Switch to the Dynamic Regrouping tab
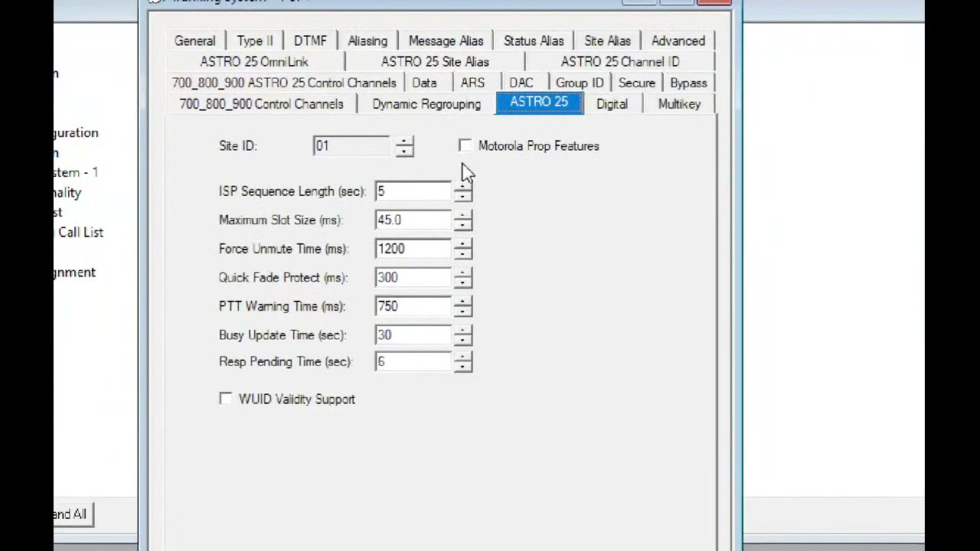Viewport: 980px width, 551px height. pyautogui.click(x=426, y=104)
